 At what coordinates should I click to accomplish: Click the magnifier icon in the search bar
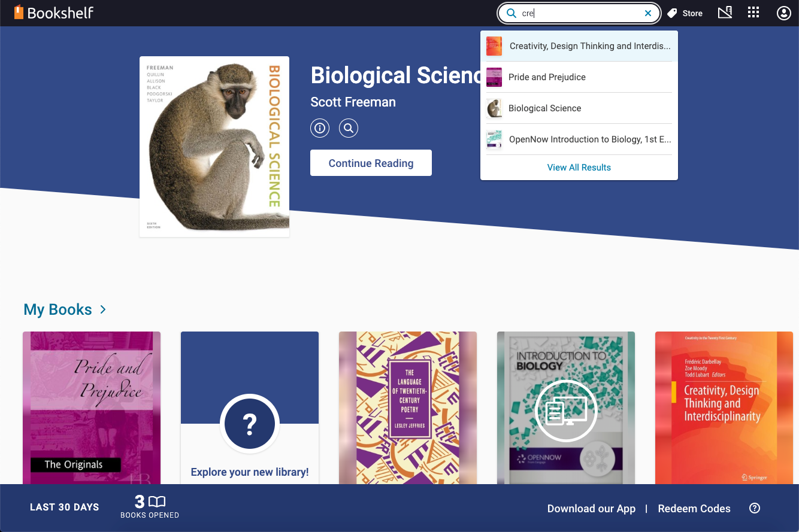coord(512,13)
